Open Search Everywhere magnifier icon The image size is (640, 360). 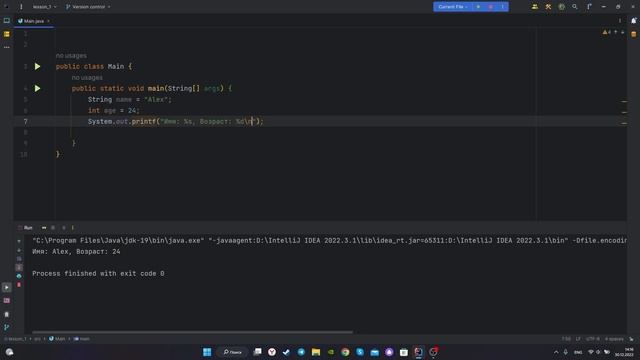tap(575, 7)
